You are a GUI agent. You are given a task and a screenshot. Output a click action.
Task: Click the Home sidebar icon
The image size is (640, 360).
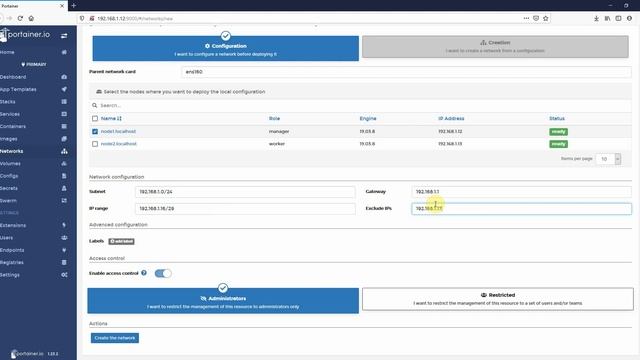pyautogui.click(x=64, y=52)
